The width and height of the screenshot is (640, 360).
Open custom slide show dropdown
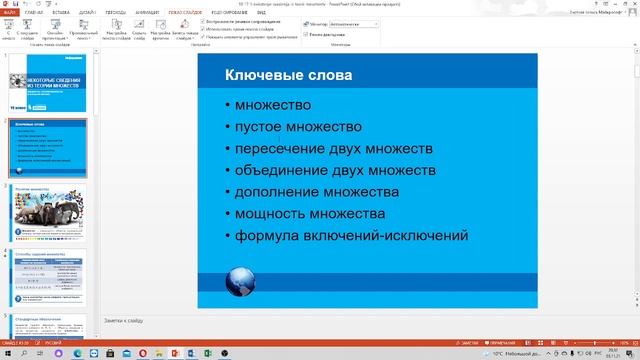tap(84, 29)
